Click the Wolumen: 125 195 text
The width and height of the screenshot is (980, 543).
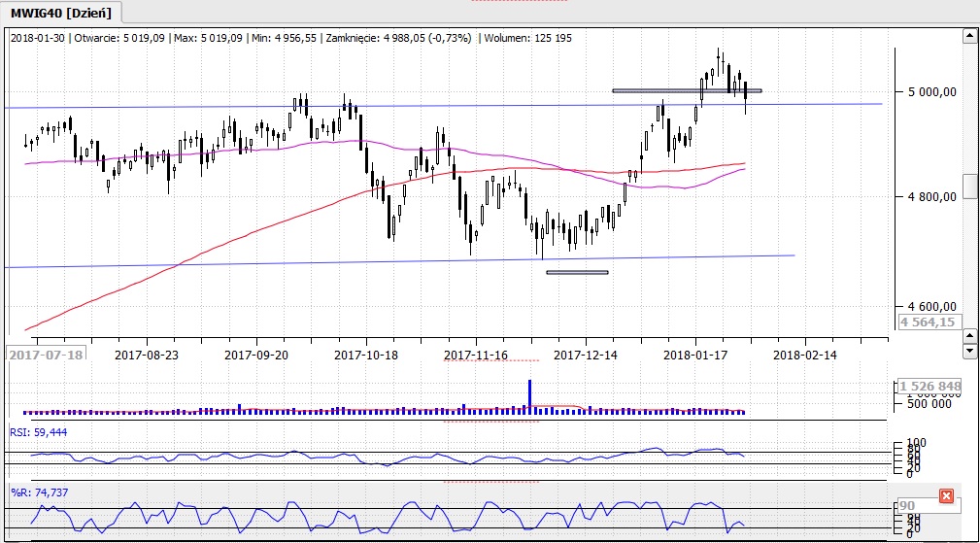click(528, 38)
